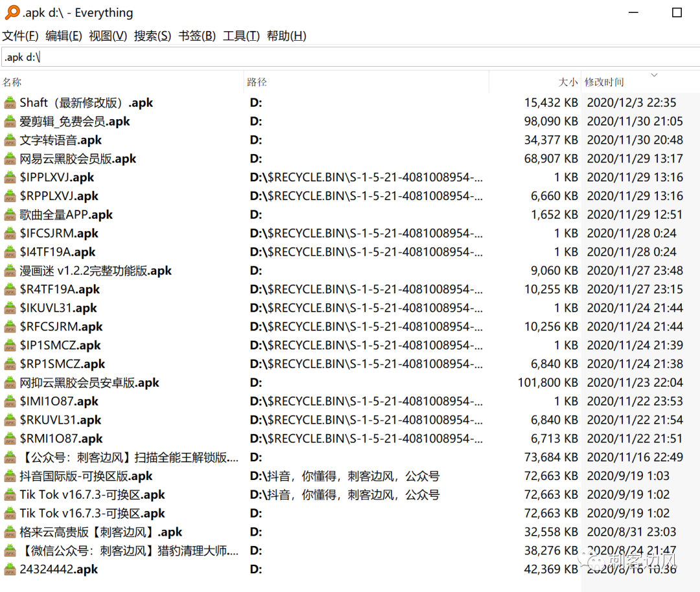Click date 2020/11/16 22:49
Screen dimensions: 700x592
[x=635, y=458]
